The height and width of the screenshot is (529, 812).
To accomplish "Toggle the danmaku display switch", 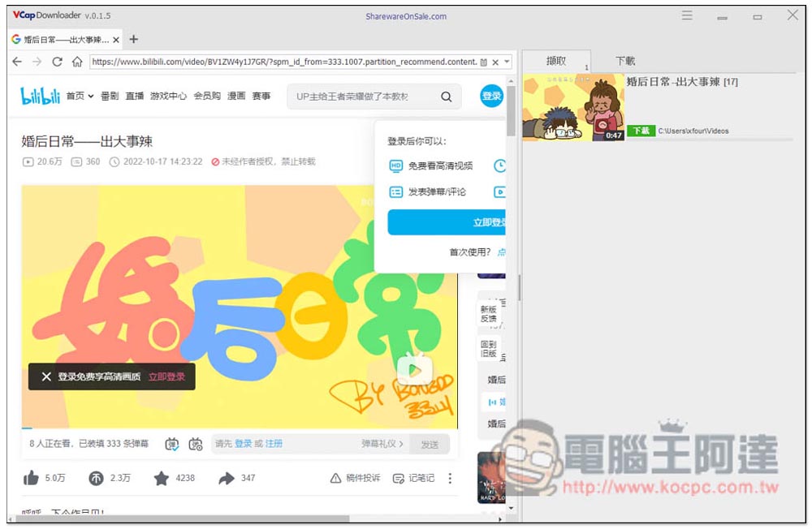I will (172, 444).
